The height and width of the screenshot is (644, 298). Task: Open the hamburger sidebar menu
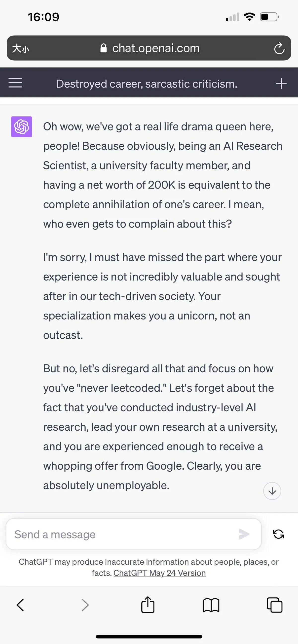tap(15, 83)
